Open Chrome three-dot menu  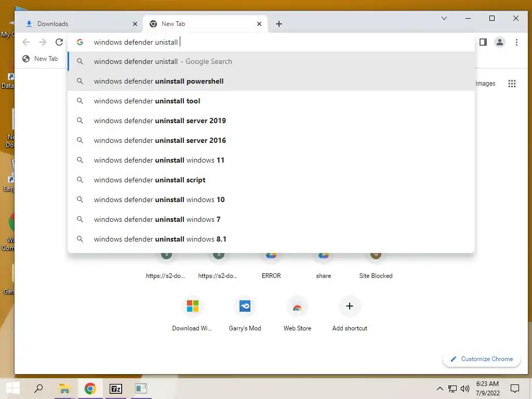tap(516, 42)
